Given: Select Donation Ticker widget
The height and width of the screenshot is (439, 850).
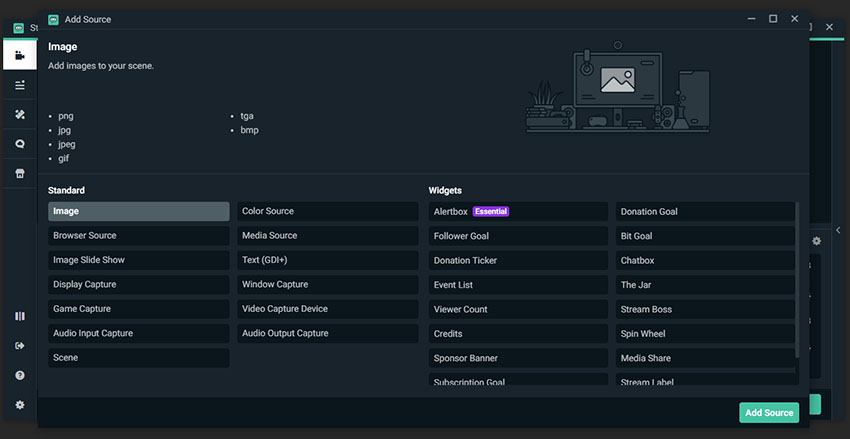Looking at the screenshot, I should coord(518,260).
